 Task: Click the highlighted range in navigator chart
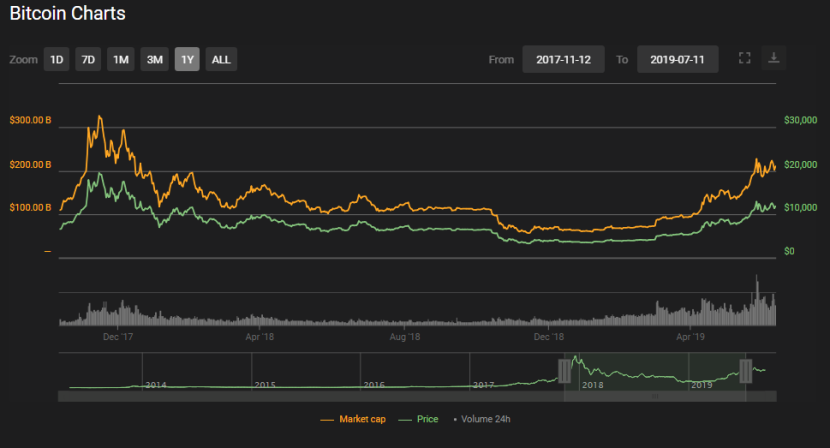655,372
